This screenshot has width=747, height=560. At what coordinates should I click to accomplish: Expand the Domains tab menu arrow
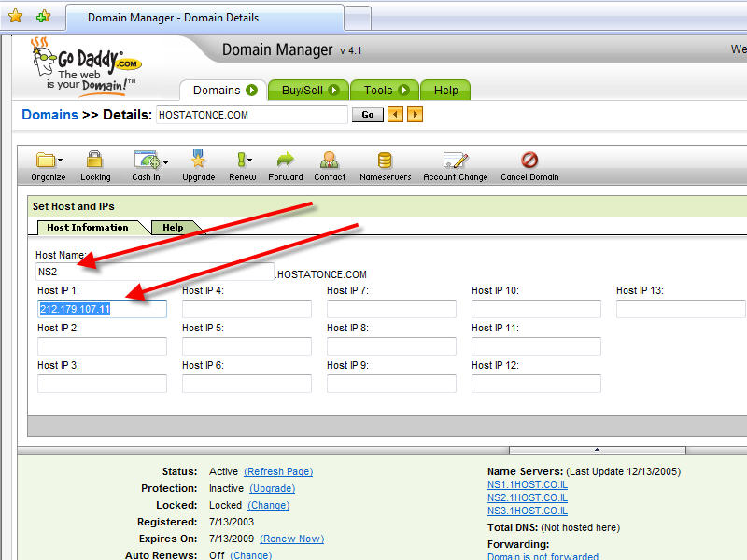[251, 91]
